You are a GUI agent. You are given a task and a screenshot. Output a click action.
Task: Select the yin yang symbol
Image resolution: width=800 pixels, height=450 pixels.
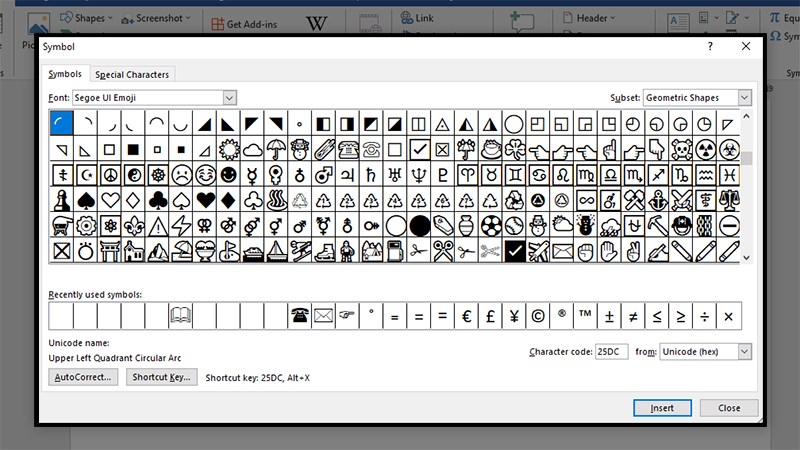pos(134,175)
